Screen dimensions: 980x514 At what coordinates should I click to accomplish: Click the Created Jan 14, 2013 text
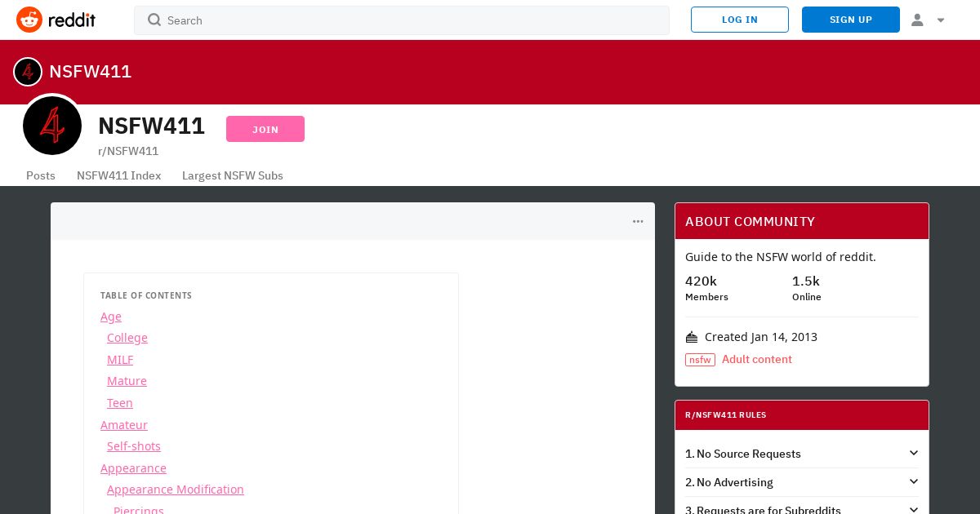pos(761,337)
